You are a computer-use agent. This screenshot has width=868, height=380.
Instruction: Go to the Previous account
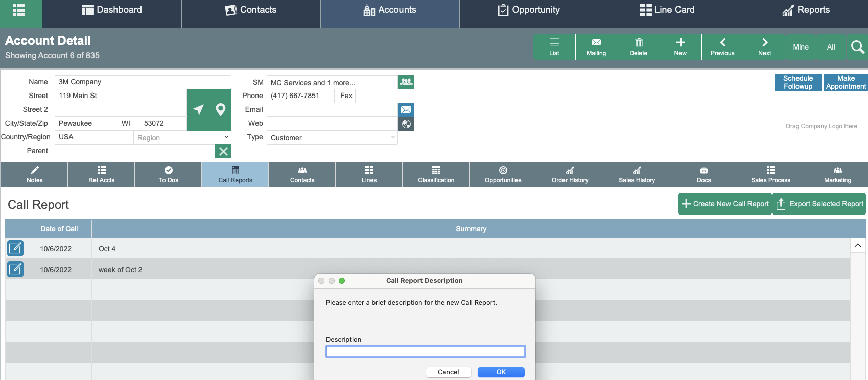click(x=722, y=47)
